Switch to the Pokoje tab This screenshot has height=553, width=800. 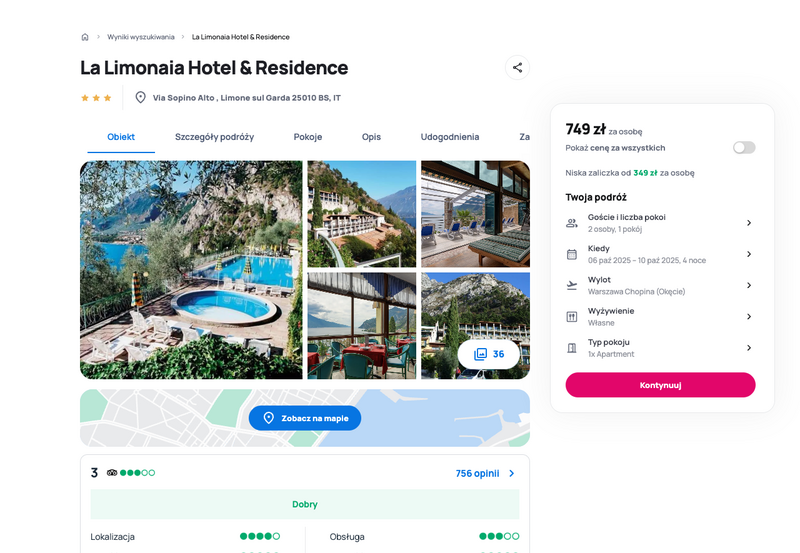(308, 137)
